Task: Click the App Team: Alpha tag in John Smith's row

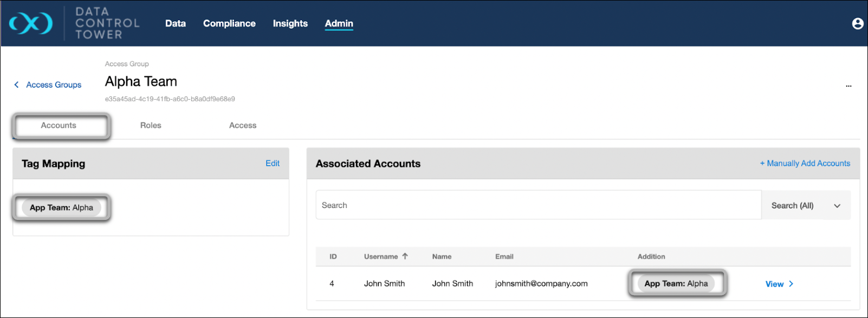Action: point(676,283)
